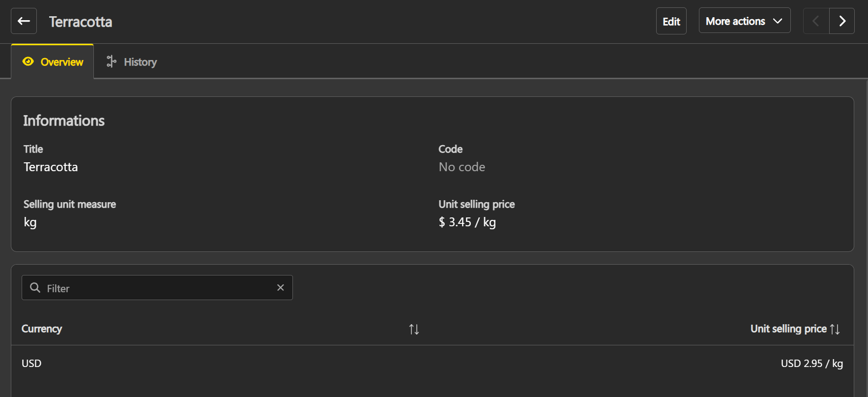Image resolution: width=868 pixels, height=397 pixels.
Task: Focus the Filter input field
Action: (x=157, y=288)
